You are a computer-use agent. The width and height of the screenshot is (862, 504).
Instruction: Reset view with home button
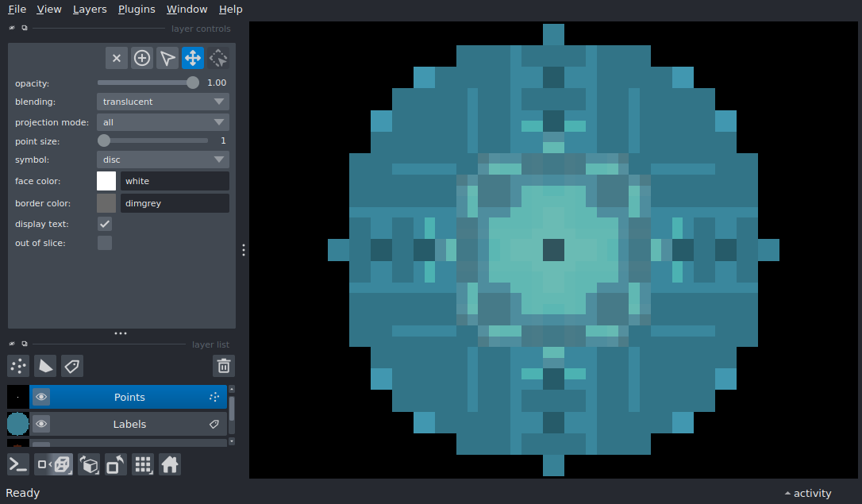pyautogui.click(x=169, y=464)
